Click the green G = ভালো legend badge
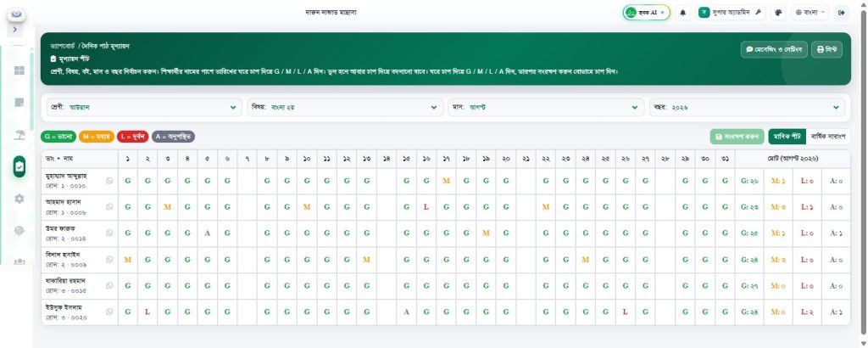Viewport: 868px width, 348px height. (58, 137)
